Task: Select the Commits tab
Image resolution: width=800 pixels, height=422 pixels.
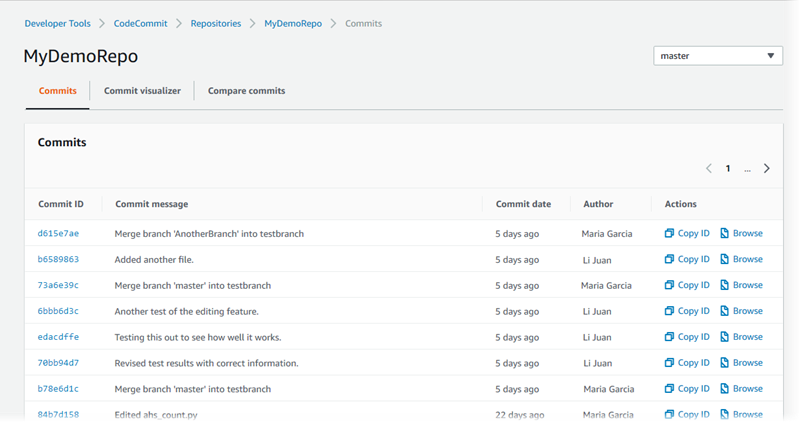Action: [x=58, y=91]
